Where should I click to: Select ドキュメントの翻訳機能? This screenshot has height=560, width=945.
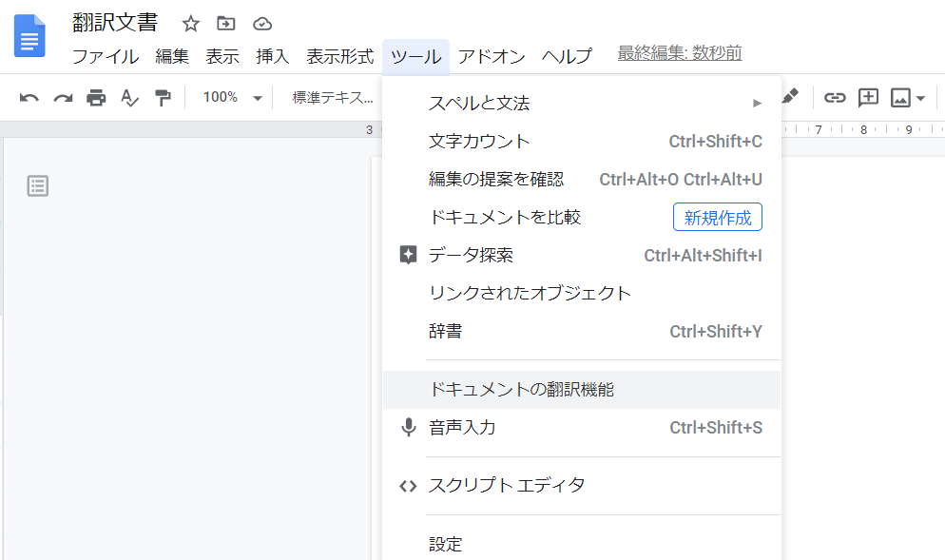[582, 390]
